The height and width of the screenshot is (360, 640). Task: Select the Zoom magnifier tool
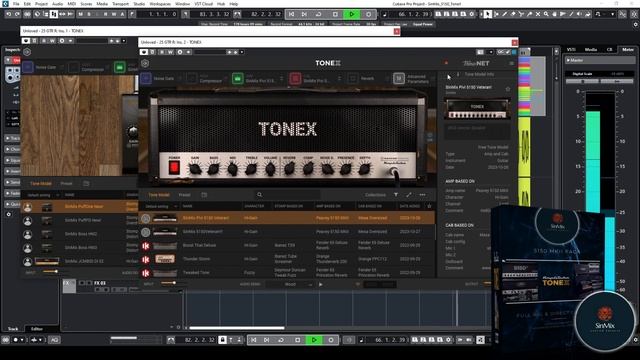[x=546, y=14]
